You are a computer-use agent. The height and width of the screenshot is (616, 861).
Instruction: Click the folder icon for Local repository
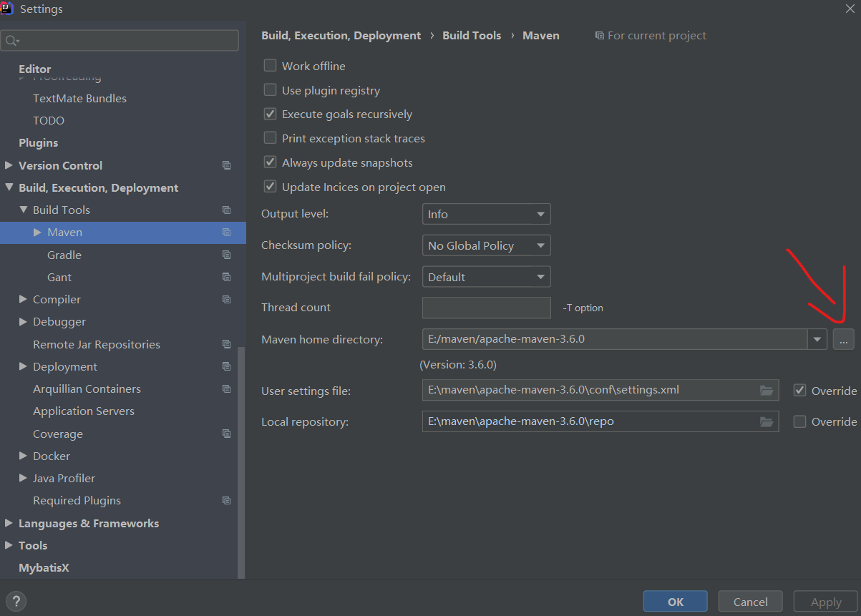767,421
